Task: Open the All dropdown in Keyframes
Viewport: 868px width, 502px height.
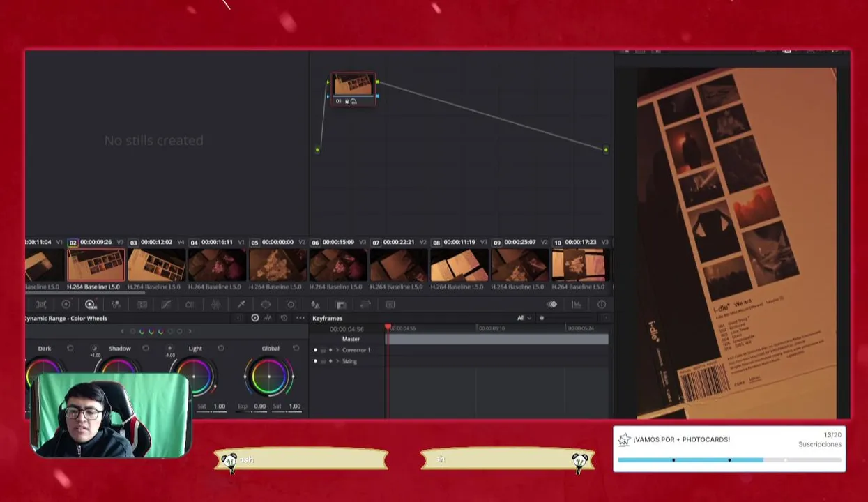Action: coord(524,318)
